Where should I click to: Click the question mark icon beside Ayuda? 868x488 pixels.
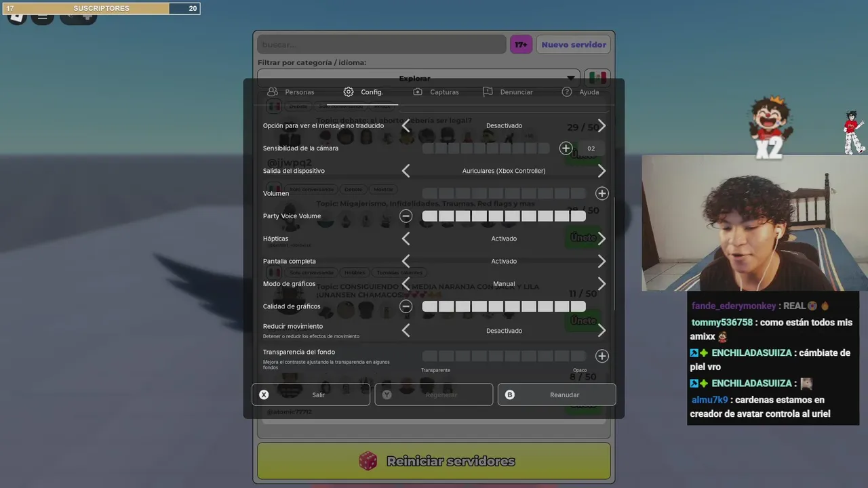[567, 91]
